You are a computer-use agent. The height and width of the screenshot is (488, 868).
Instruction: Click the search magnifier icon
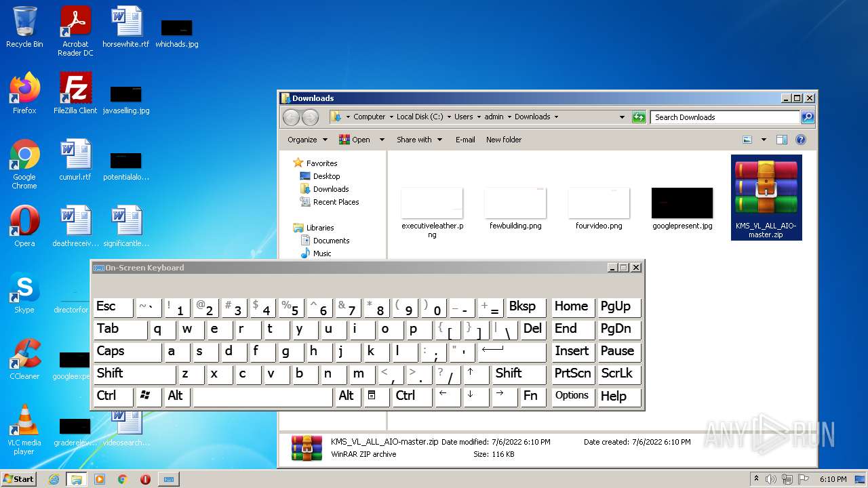coord(807,117)
